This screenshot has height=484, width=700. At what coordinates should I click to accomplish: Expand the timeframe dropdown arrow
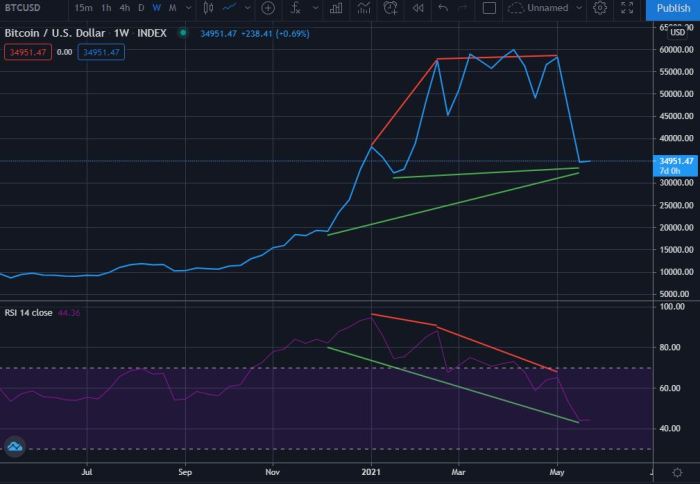click(188, 8)
